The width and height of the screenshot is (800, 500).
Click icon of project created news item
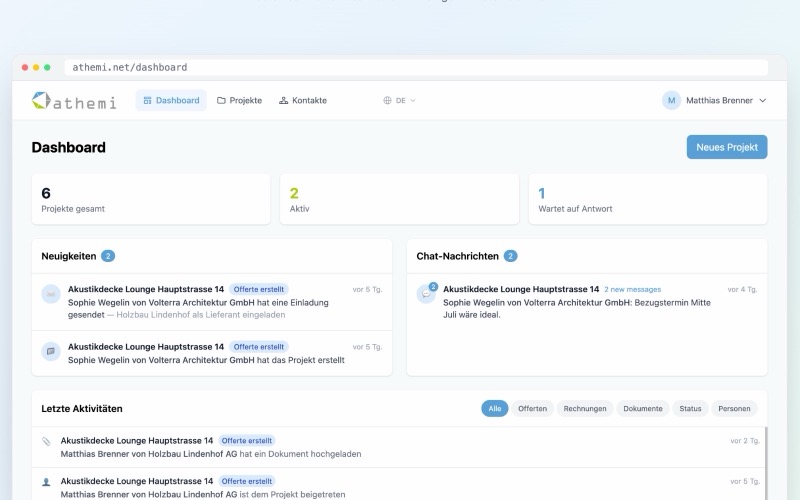pos(51,351)
